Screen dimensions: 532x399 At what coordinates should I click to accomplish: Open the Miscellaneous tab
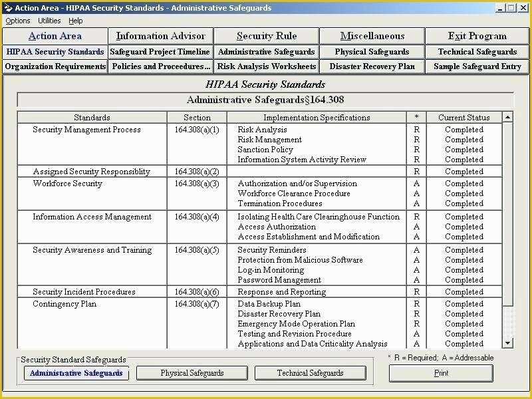pyautogui.click(x=372, y=36)
